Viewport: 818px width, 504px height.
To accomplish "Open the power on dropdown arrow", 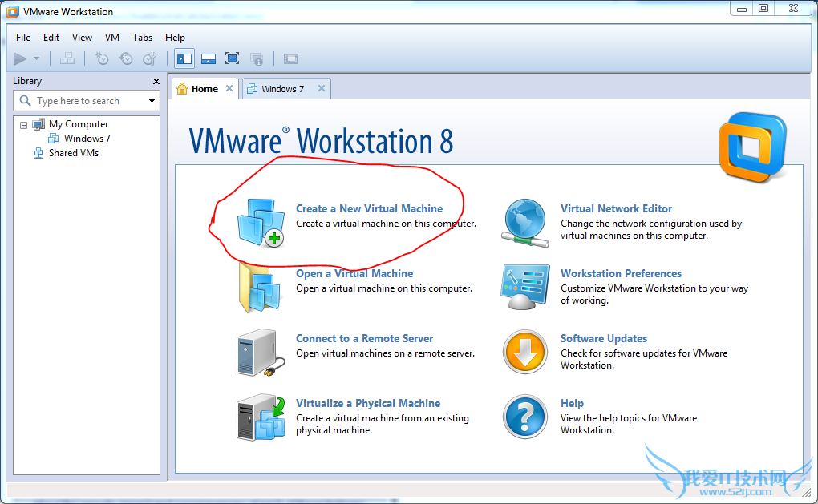I will click(x=36, y=58).
